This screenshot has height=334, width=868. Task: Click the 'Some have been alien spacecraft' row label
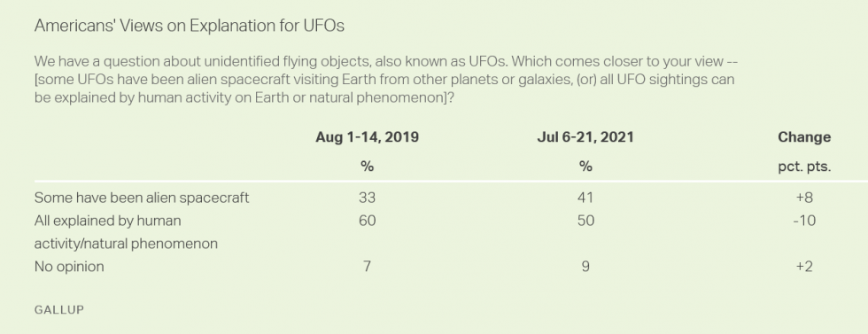[142, 198]
